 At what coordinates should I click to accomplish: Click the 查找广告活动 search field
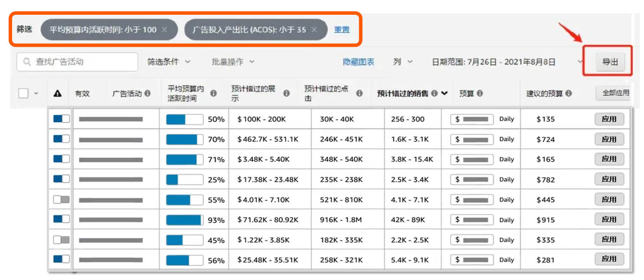[x=78, y=62]
